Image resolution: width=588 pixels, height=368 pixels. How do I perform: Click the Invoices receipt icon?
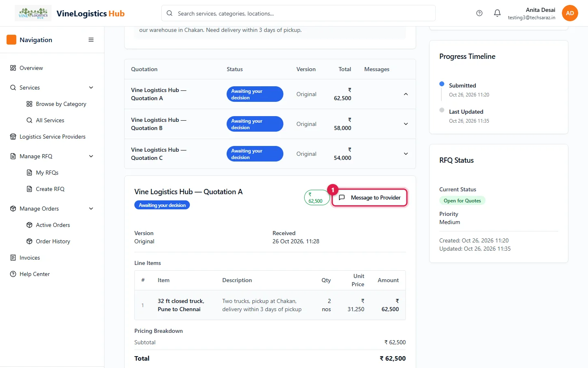click(13, 258)
